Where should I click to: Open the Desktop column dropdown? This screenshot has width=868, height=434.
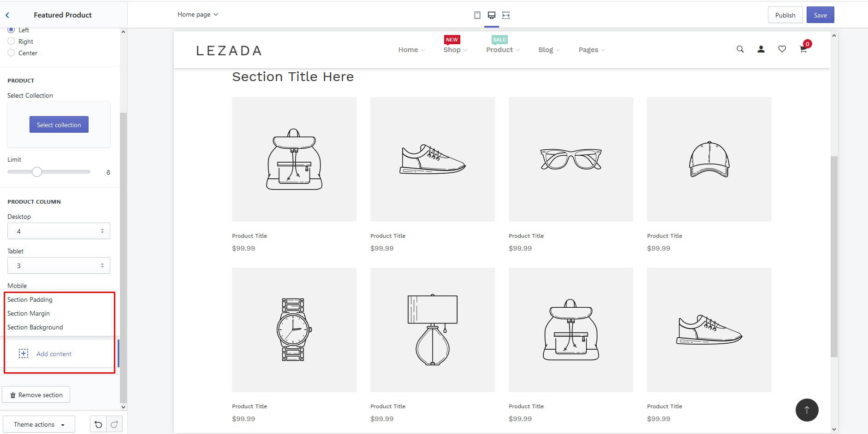click(x=59, y=231)
